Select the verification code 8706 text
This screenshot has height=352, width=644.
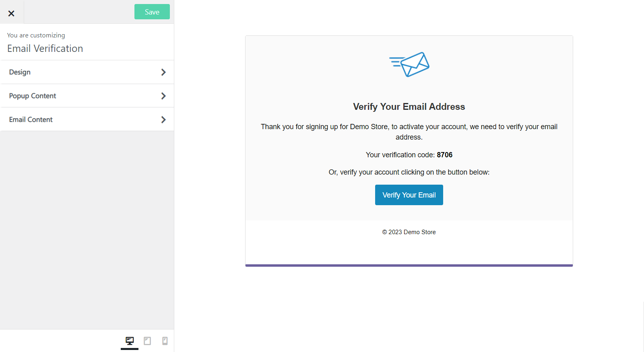[x=444, y=154]
